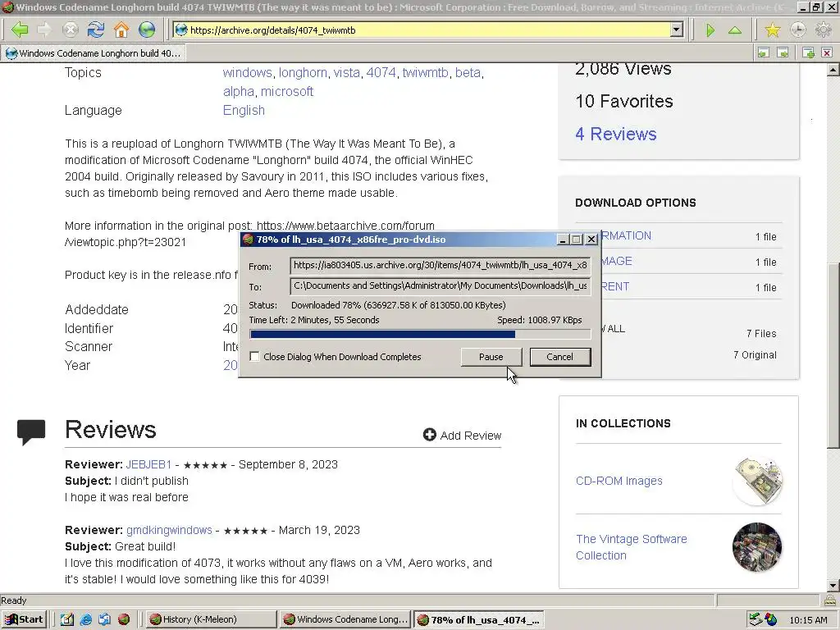Screen dimensions: 840x630
Task: Open the twiwmtb topic link
Action: click(x=426, y=72)
